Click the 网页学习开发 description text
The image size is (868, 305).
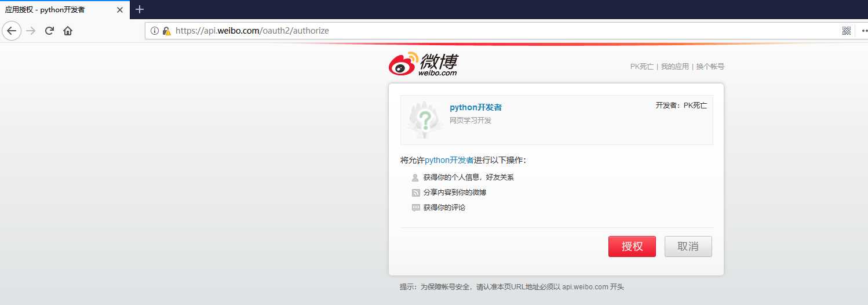[x=471, y=121]
